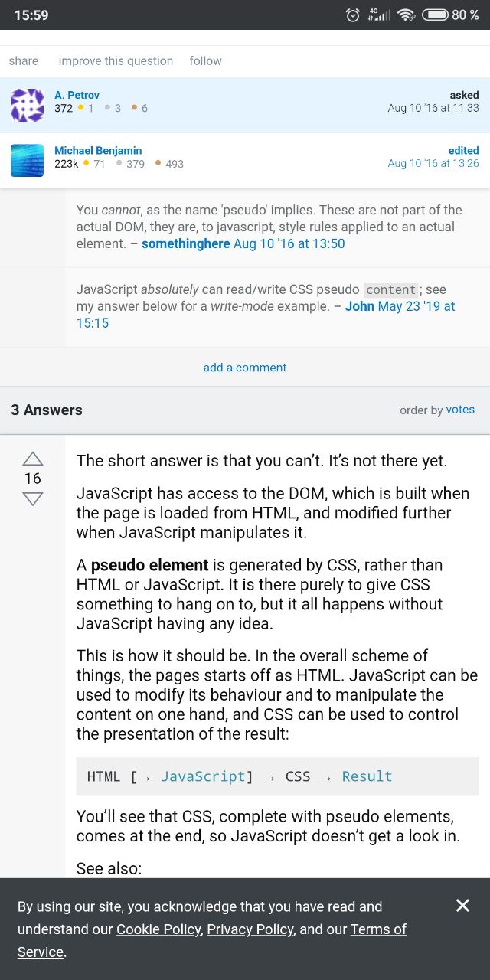Tap the Wi-Fi status icon
Viewport: 490px width, 980px height.
(x=407, y=15)
